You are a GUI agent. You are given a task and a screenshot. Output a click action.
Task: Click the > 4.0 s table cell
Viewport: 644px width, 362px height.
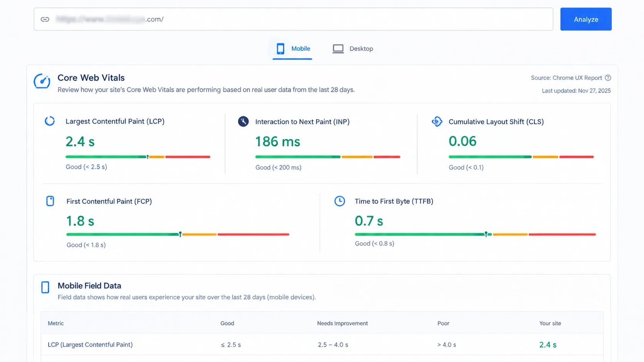coord(447,345)
